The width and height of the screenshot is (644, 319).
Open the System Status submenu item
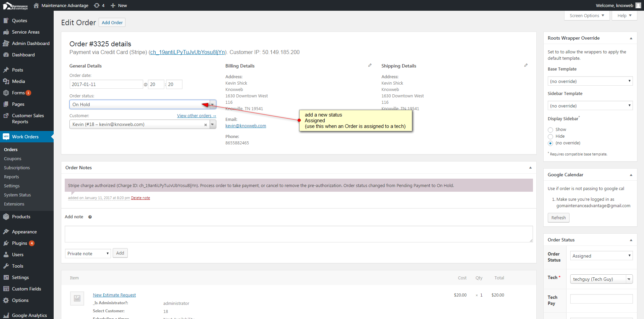(x=17, y=195)
